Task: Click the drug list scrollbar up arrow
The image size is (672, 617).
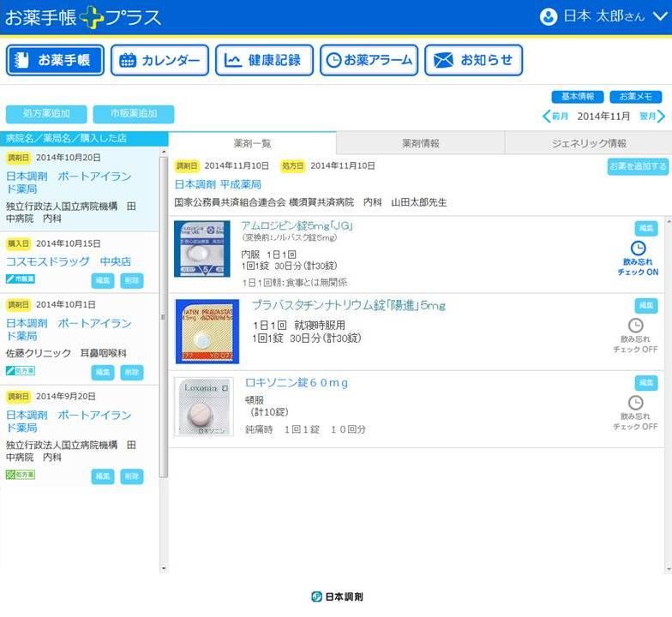Action: 669,221
